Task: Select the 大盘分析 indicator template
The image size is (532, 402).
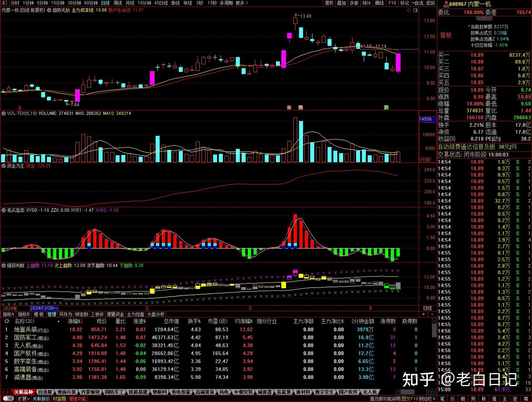Action: pyautogui.click(x=156, y=314)
